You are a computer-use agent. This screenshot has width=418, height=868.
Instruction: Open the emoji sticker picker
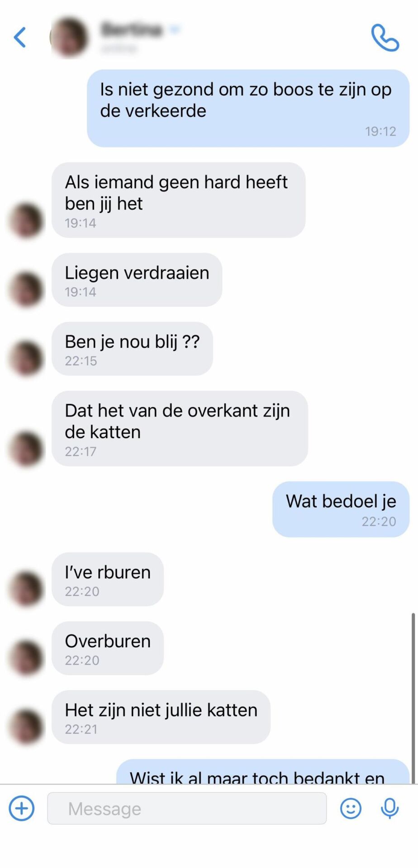coord(351,808)
